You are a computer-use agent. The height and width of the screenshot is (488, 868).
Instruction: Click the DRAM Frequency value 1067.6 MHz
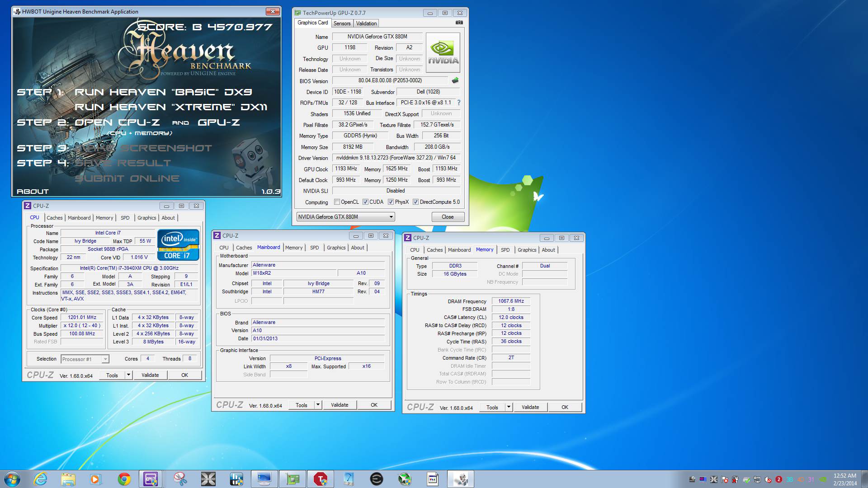[511, 301]
